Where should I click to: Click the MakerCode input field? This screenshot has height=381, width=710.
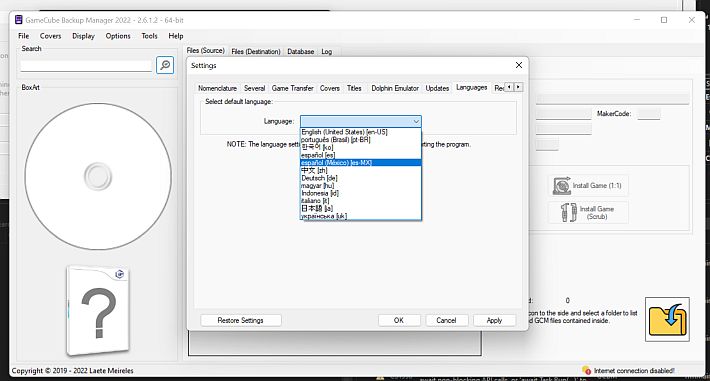click(x=648, y=114)
